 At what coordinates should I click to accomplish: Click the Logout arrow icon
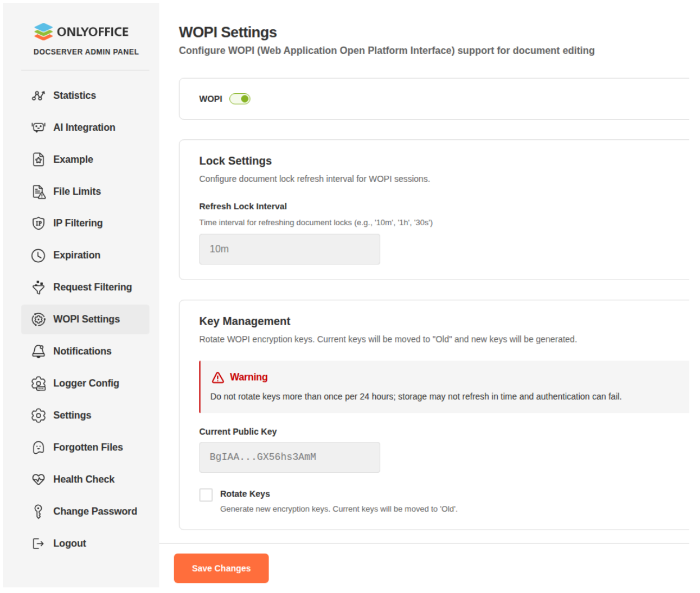[x=38, y=544]
